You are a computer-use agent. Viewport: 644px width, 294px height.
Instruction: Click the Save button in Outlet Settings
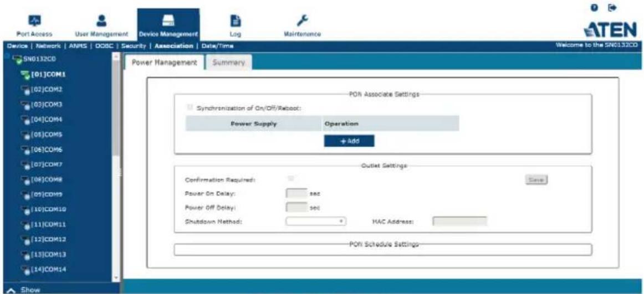click(x=537, y=179)
